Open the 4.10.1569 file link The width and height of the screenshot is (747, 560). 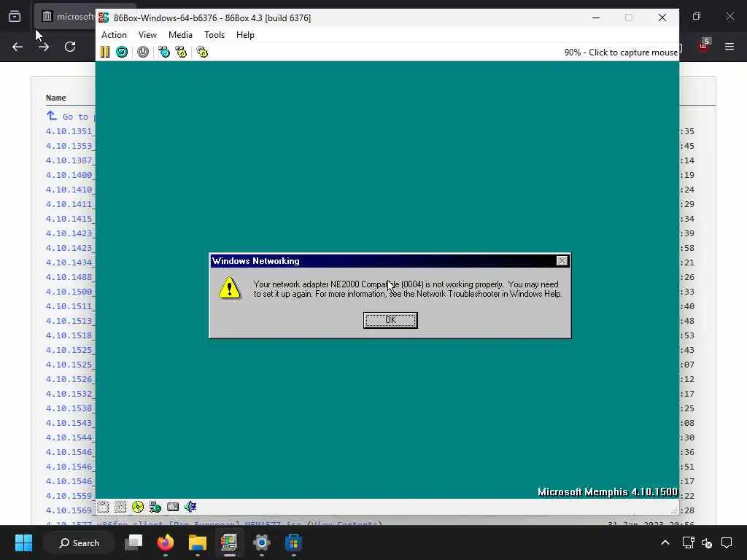[70, 510]
